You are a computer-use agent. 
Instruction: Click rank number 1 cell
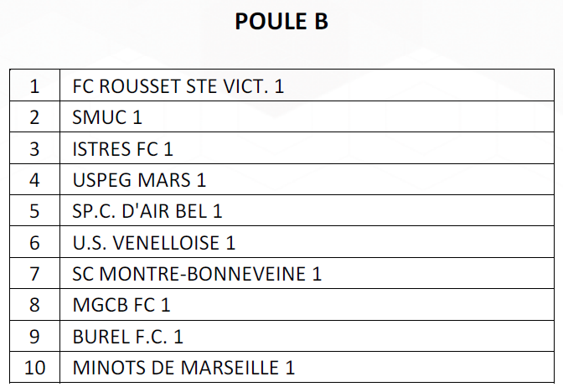35,85
